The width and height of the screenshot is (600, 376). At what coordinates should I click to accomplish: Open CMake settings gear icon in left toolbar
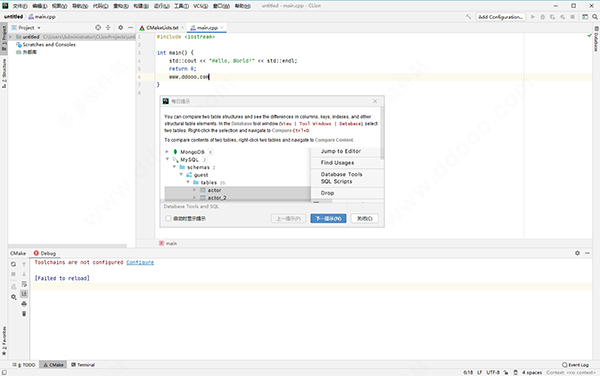point(13,297)
